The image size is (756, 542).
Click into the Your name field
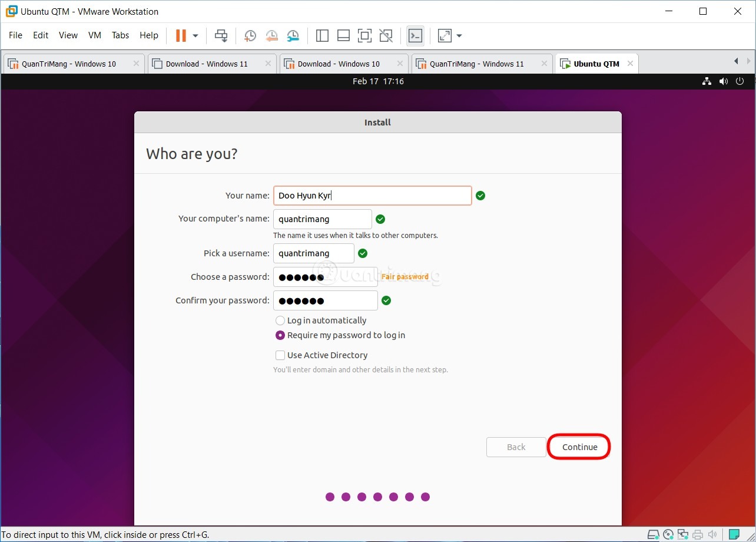coord(373,196)
